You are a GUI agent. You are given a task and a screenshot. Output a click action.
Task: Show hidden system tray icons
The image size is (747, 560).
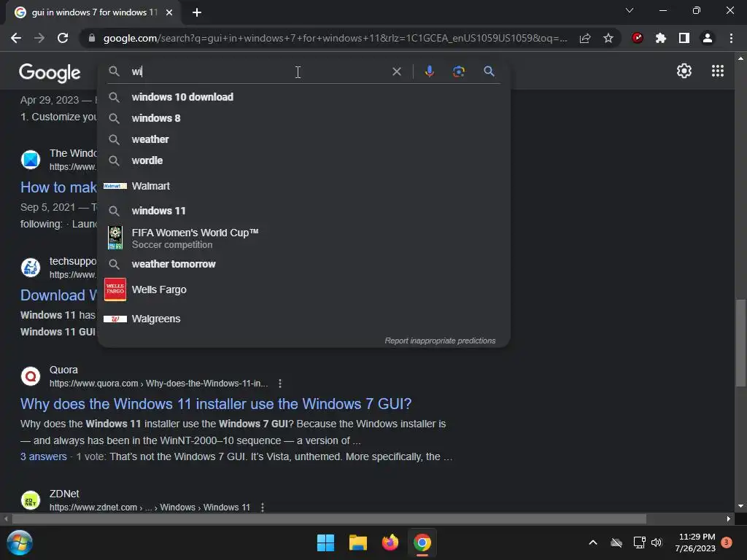593,542
